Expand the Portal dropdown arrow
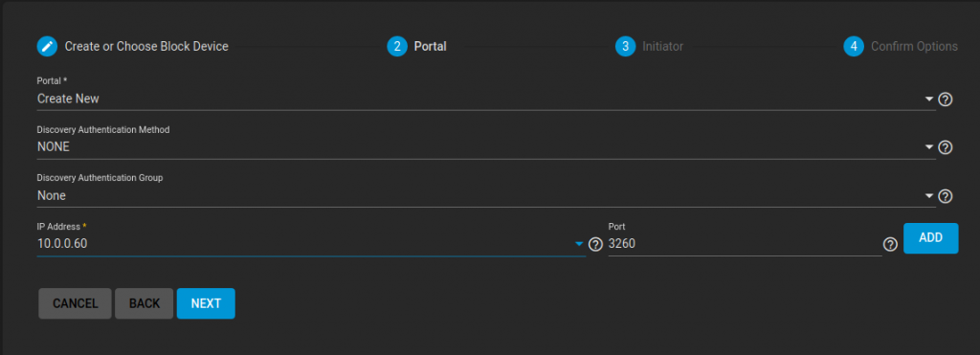 [x=928, y=99]
